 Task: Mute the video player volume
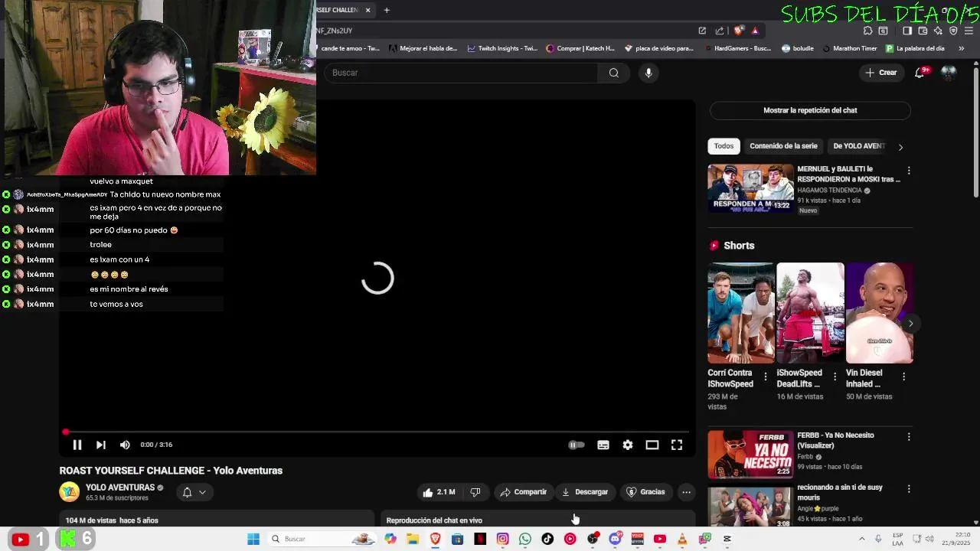(125, 445)
